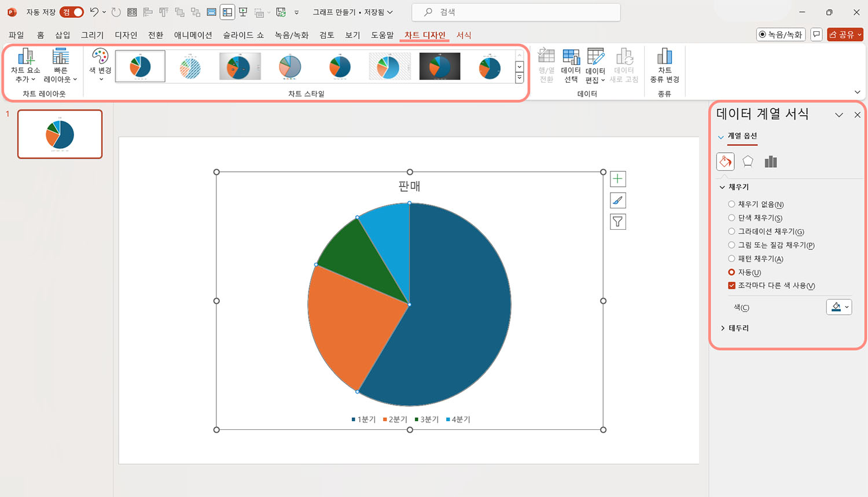Select the dark background chart style thumbnail
Image resolution: width=868 pixels, height=497 pixels.
(x=439, y=66)
